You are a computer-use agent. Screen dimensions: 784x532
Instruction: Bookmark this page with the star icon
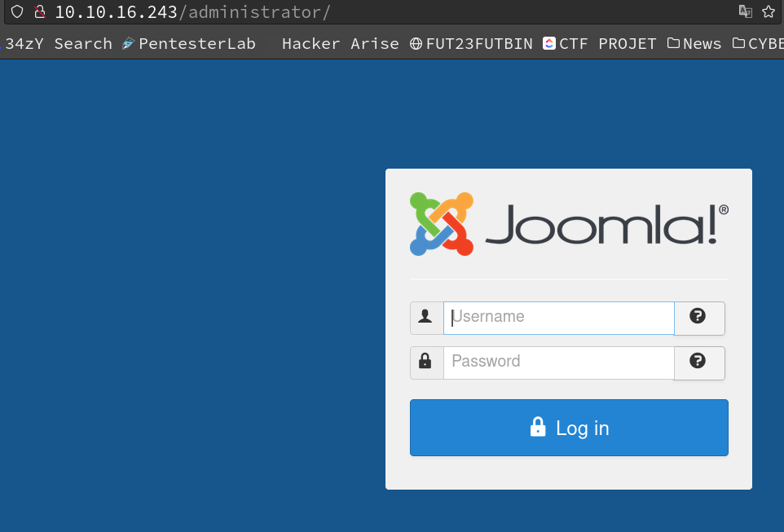769,11
